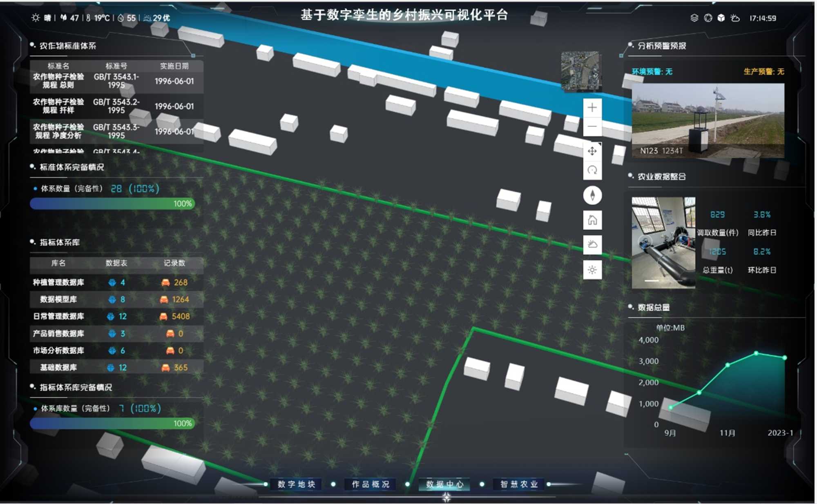Click the zoom in plus button
This screenshot has width=817, height=504.
click(x=592, y=108)
